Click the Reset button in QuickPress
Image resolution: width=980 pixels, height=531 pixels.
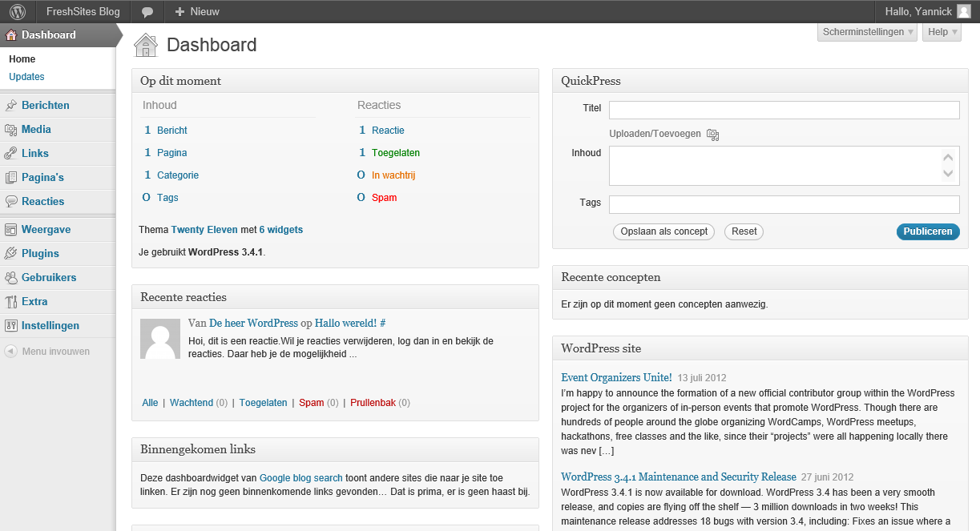(744, 231)
